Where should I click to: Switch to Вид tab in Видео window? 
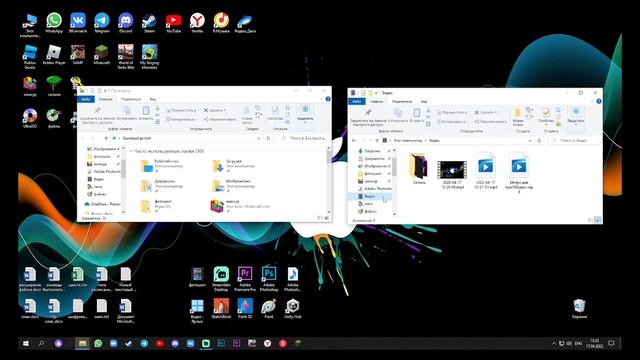point(424,101)
